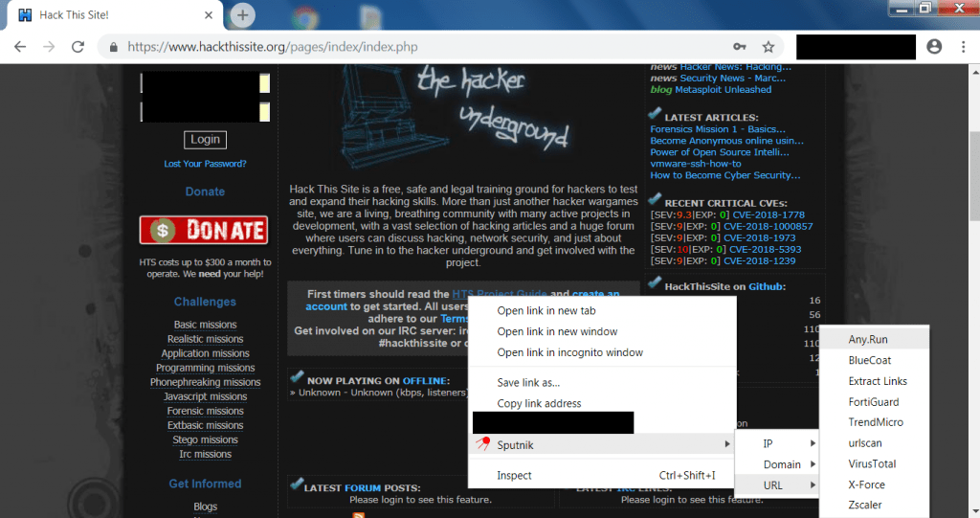The image size is (980, 518).
Task: Open the Chrome profile avatar icon
Action: tap(934, 46)
